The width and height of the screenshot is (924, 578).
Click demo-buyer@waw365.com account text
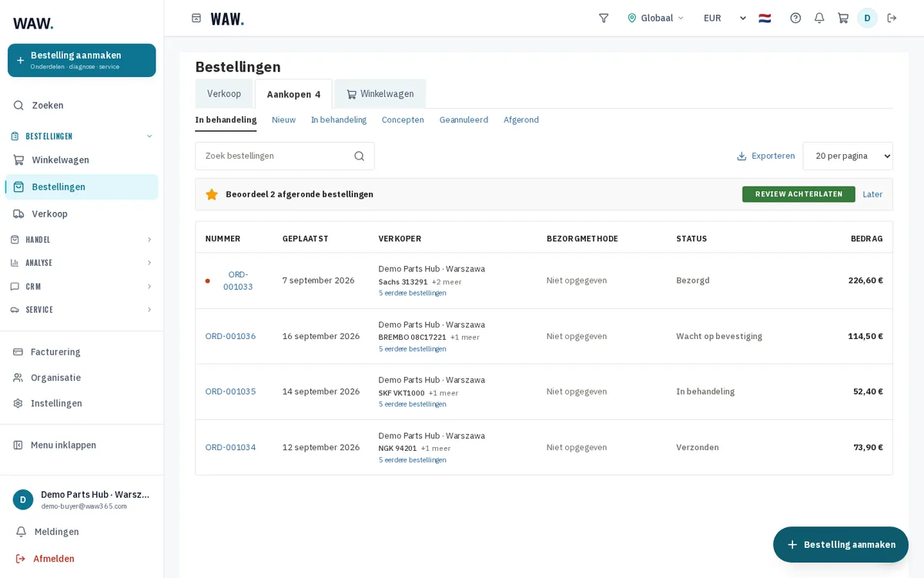click(x=84, y=506)
